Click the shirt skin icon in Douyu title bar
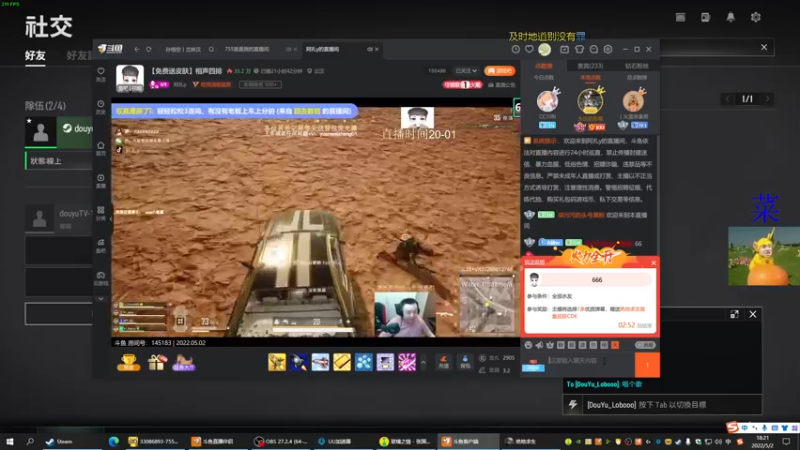 coord(579,49)
